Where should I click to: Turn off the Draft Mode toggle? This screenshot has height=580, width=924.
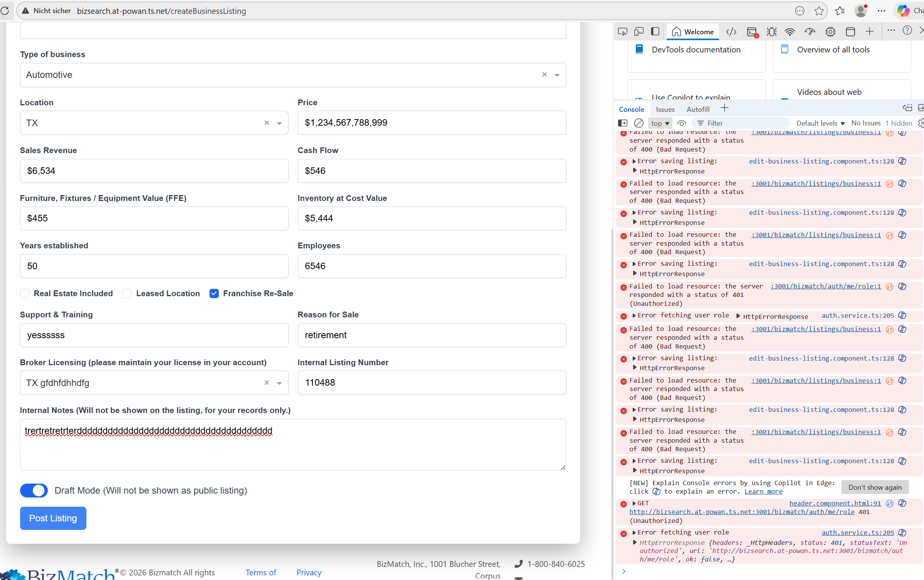pos(34,491)
